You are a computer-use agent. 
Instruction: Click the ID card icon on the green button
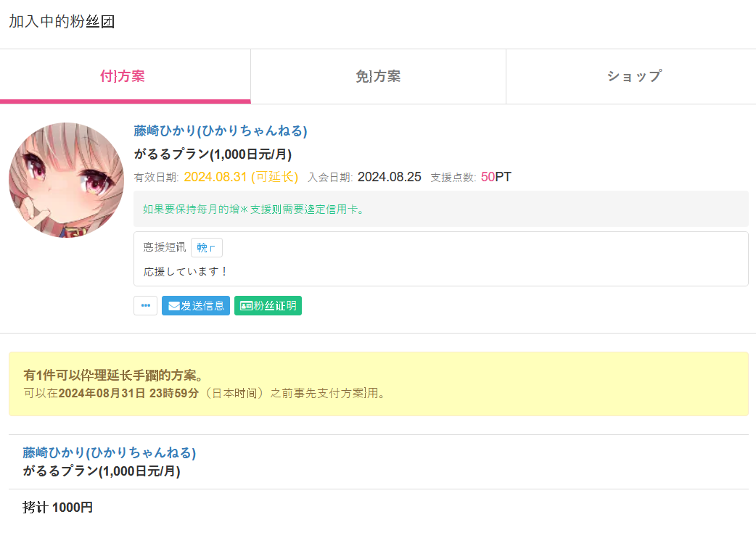(x=247, y=306)
